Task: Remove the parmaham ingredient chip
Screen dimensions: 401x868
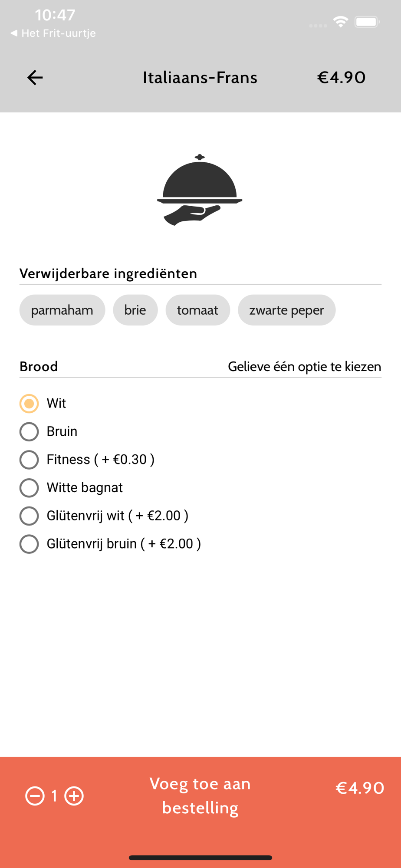Action: coord(62,310)
